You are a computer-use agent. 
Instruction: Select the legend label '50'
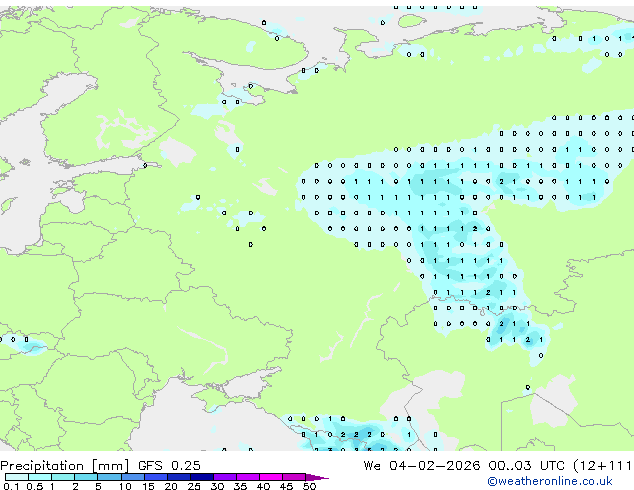tap(309, 486)
